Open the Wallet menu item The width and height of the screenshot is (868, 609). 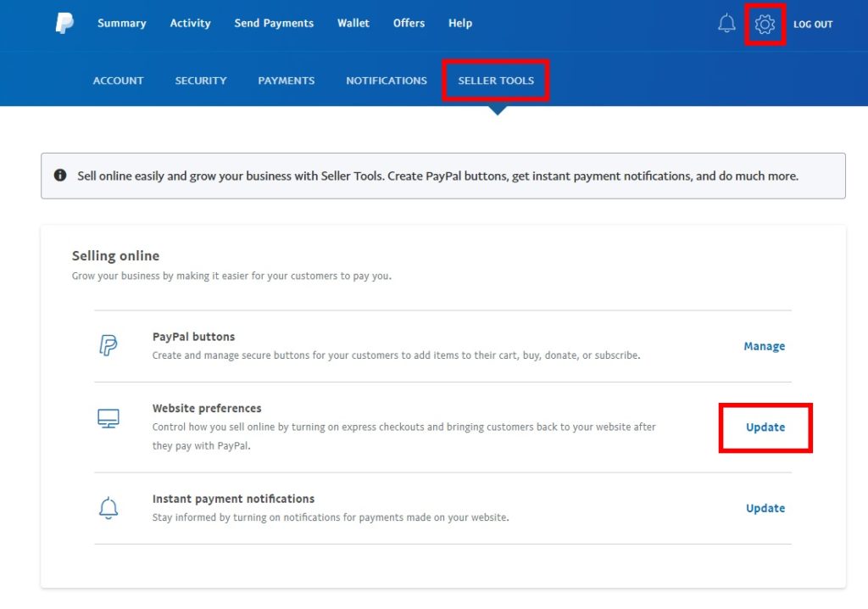[x=353, y=23]
